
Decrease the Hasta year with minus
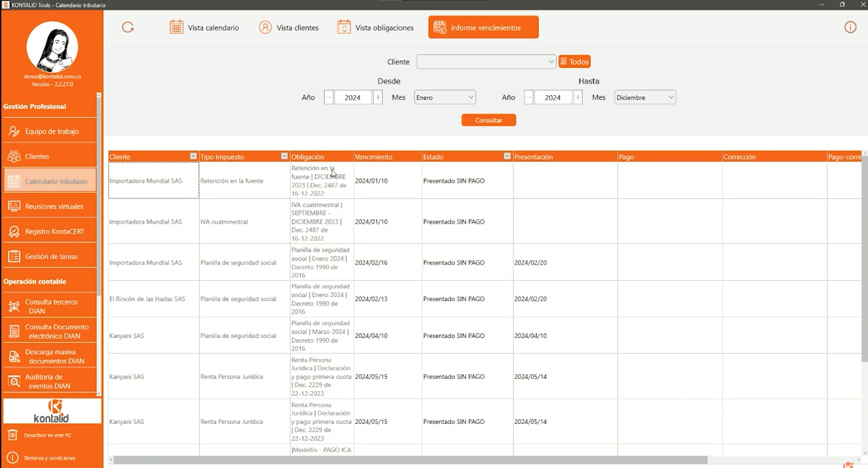point(528,97)
